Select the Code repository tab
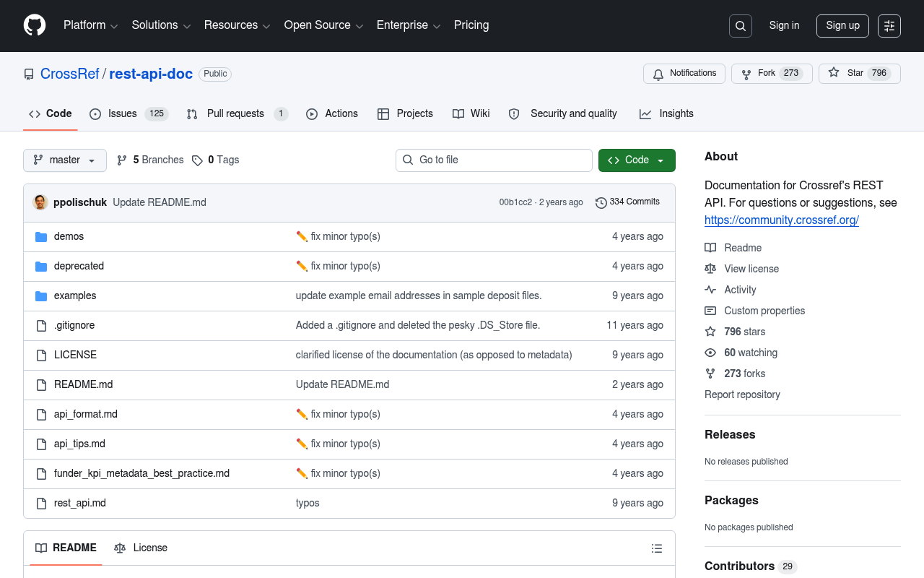This screenshot has width=924, height=578. [50, 114]
